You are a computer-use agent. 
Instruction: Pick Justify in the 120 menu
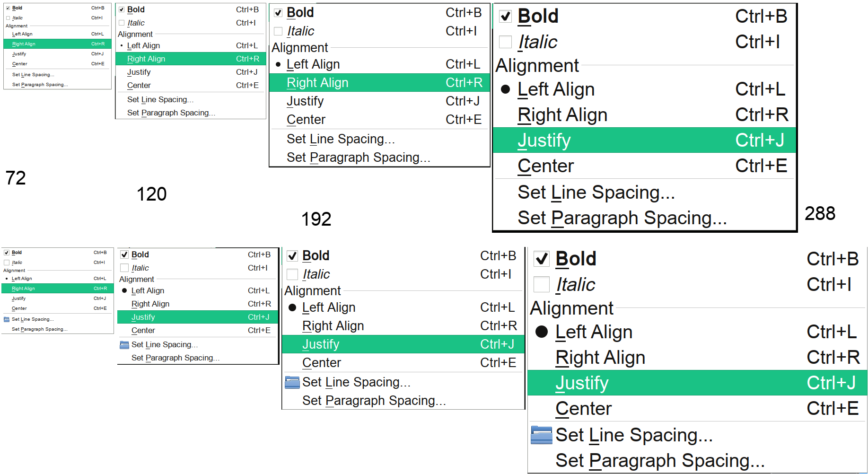139,72
